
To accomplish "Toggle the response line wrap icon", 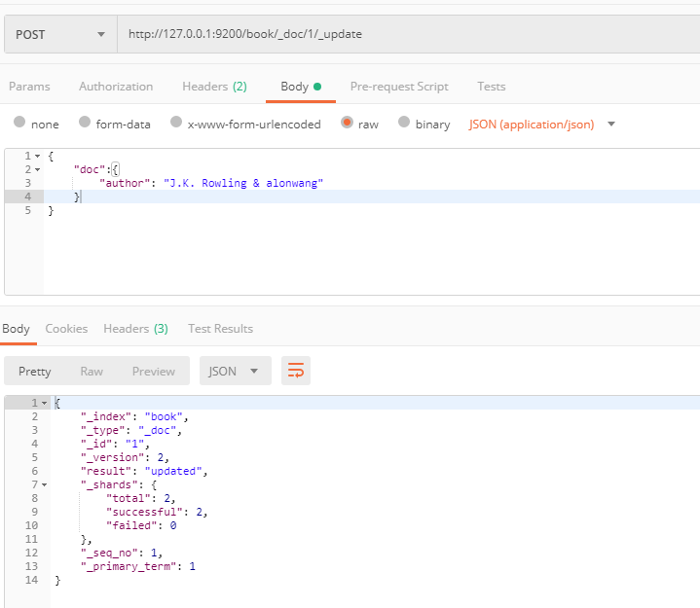I will (296, 371).
